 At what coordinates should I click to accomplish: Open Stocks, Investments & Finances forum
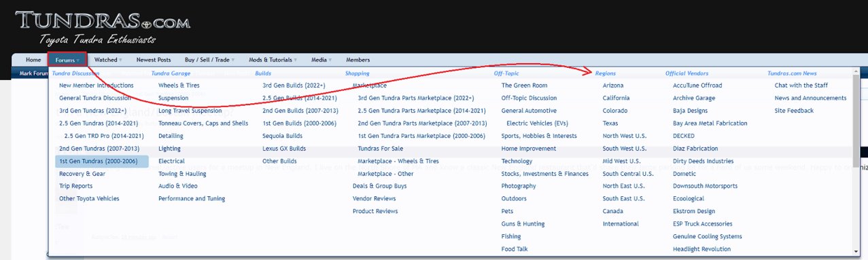pos(545,174)
